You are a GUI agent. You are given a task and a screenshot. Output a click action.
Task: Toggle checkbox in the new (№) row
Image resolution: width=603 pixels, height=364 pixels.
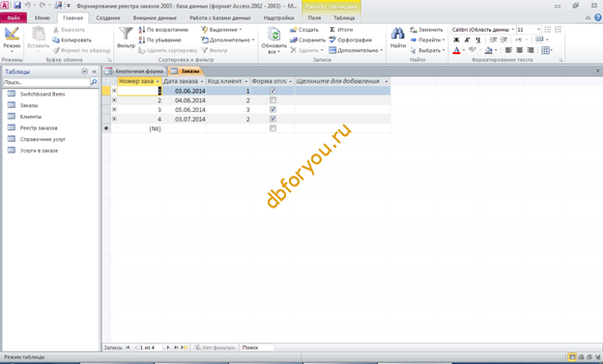273,128
